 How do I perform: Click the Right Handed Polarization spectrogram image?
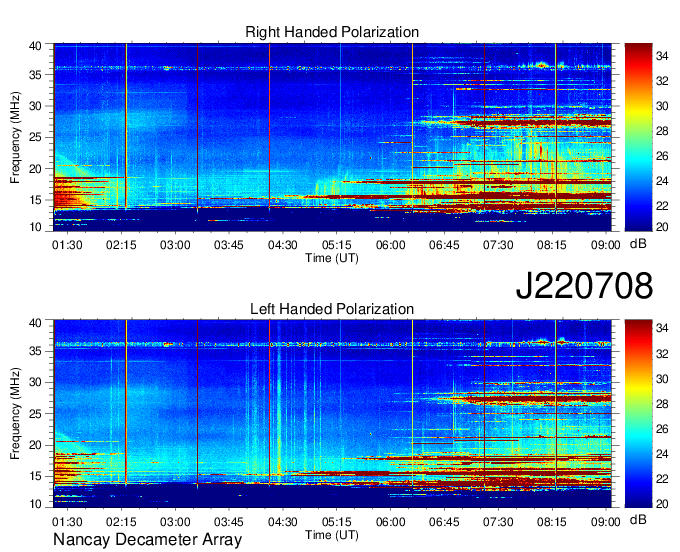tap(332, 137)
